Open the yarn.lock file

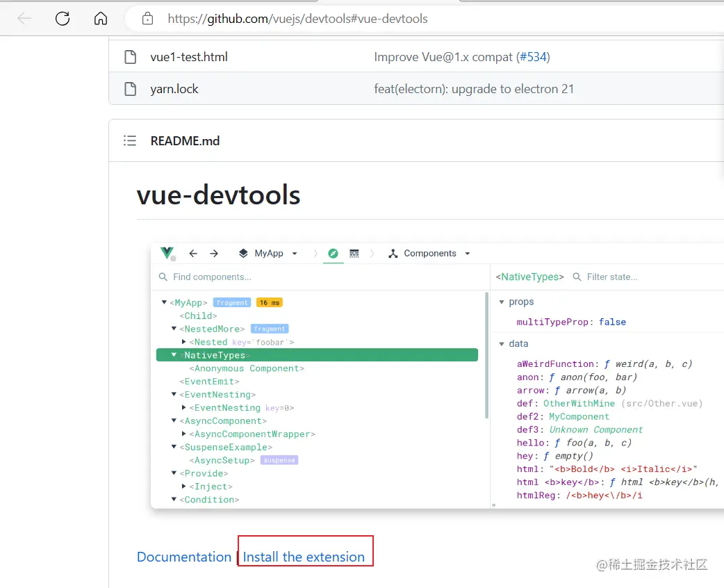(x=174, y=89)
